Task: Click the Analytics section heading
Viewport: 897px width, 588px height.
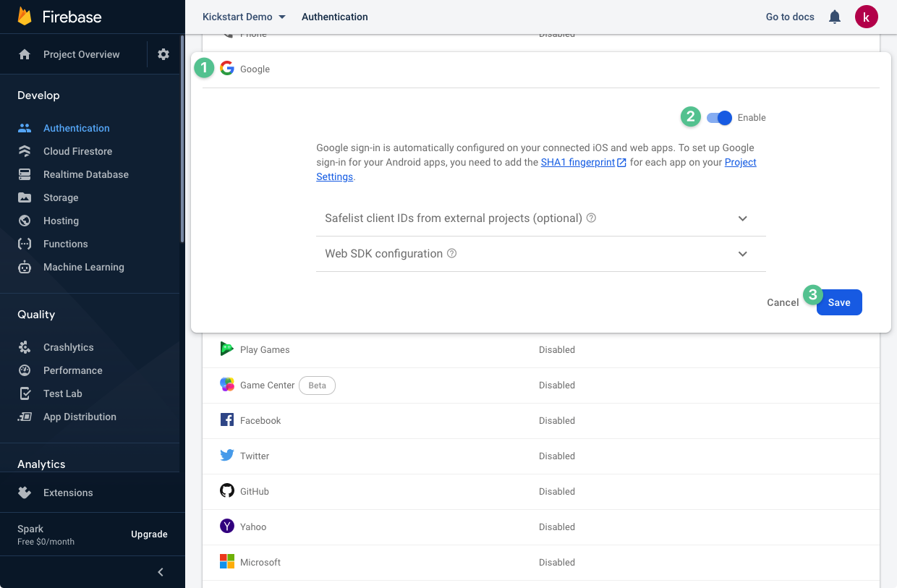Action: click(x=41, y=464)
